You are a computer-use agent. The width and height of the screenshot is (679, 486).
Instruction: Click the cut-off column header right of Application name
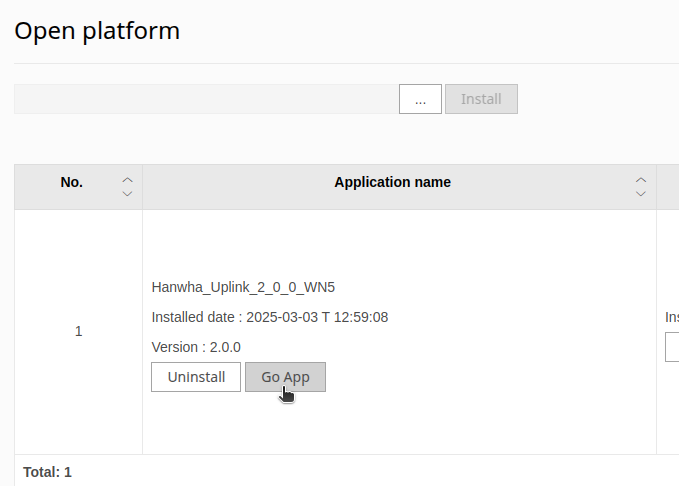pyautogui.click(x=668, y=187)
